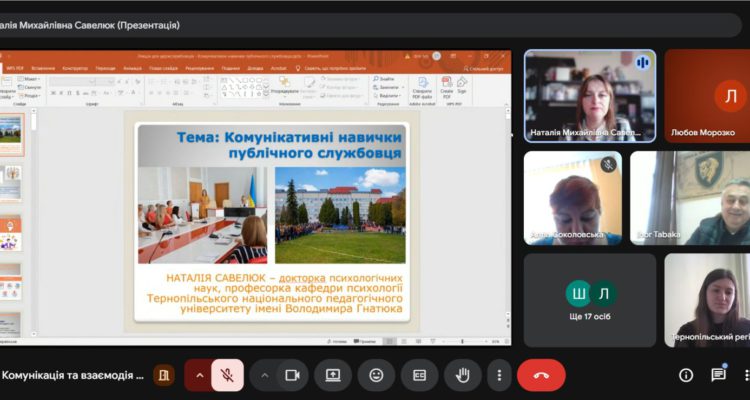Click the Наталія Михайлівна Савелюк video tile
Viewport: 750px width, 400px height.
tap(589, 95)
